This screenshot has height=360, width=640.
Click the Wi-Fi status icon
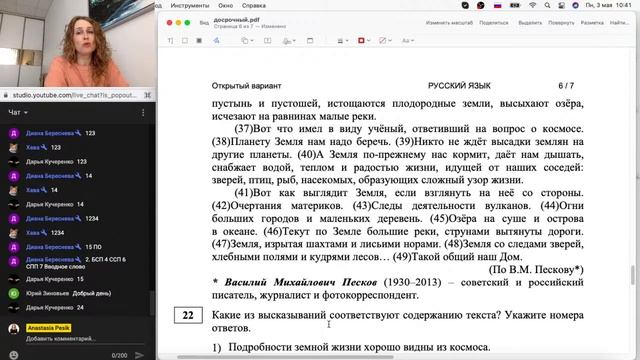(x=532, y=5)
